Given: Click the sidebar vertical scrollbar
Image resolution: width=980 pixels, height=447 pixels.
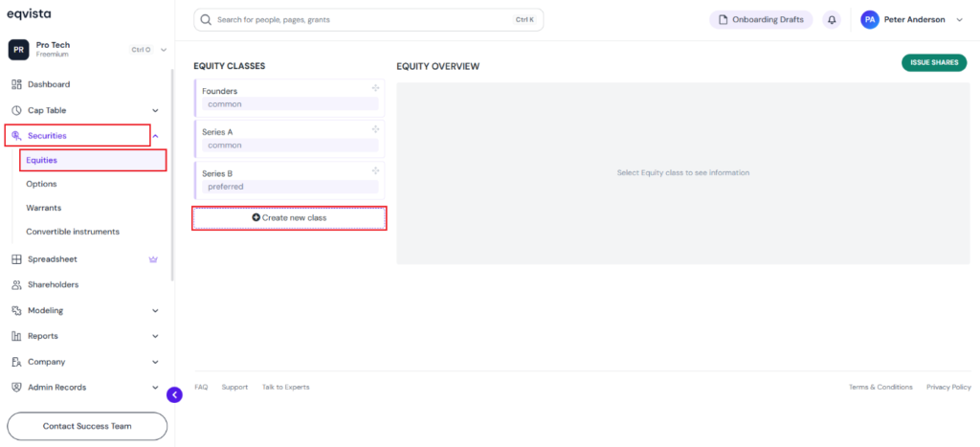Looking at the screenshot, I should 172,175.
